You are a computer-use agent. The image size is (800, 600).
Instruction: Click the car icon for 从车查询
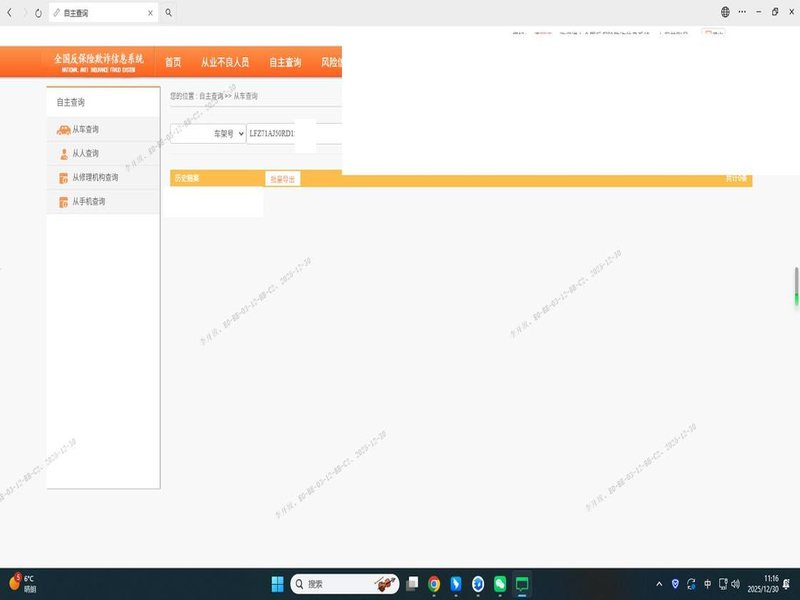tap(63, 130)
